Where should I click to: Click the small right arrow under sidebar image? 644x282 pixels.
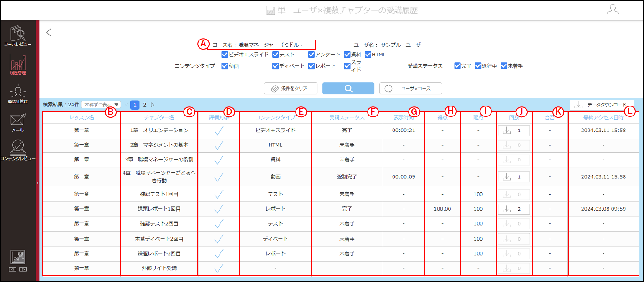coord(23,269)
